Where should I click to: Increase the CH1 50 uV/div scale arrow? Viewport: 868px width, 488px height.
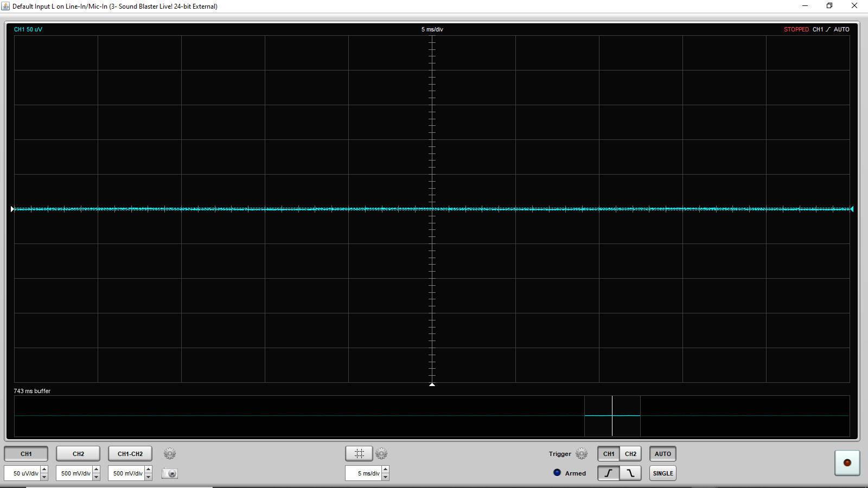tap(44, 470)
